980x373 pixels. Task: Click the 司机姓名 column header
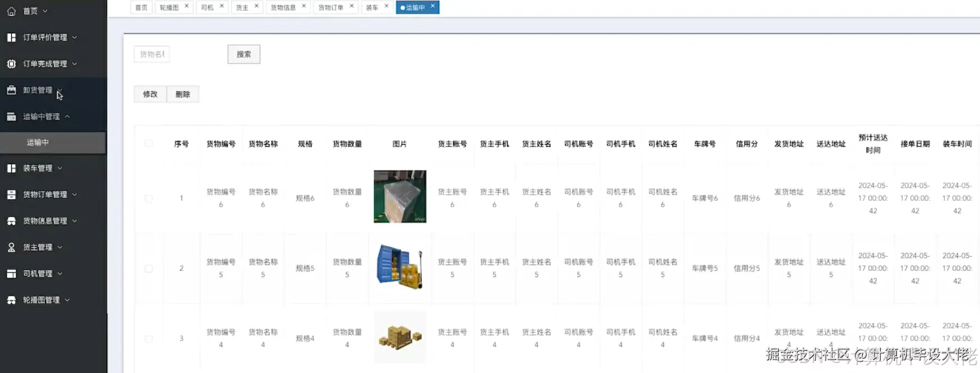pyautogui.click(x=663, y=144)
